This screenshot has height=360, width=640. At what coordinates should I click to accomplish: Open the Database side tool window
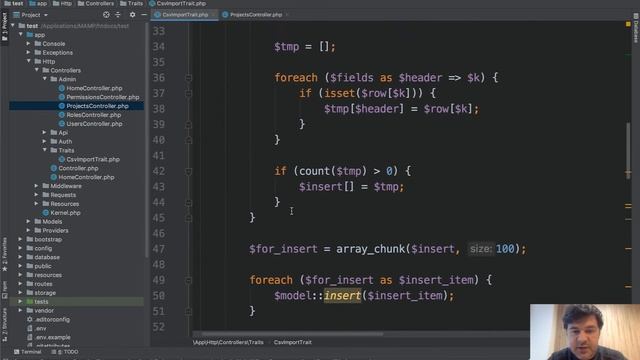click(636, 27)
